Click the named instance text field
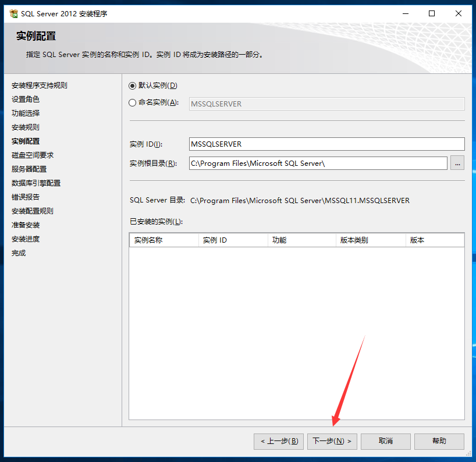476x462 pixels. pyautogui.click(x=326, y=104)
